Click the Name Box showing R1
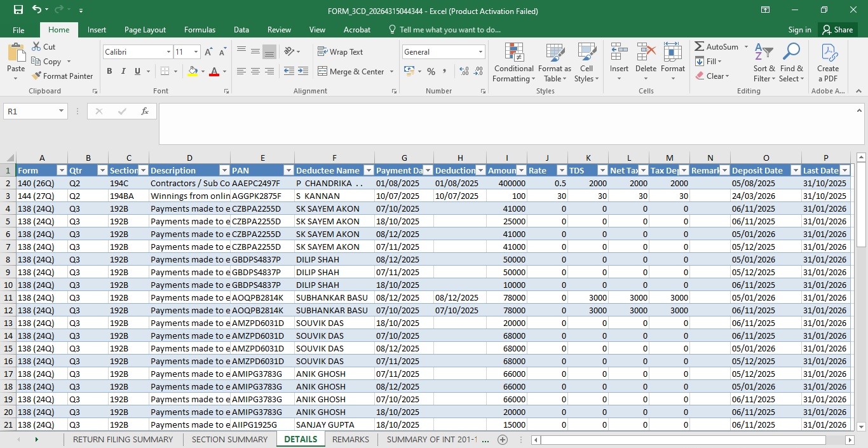868x448 pixels. coord(36,111)
